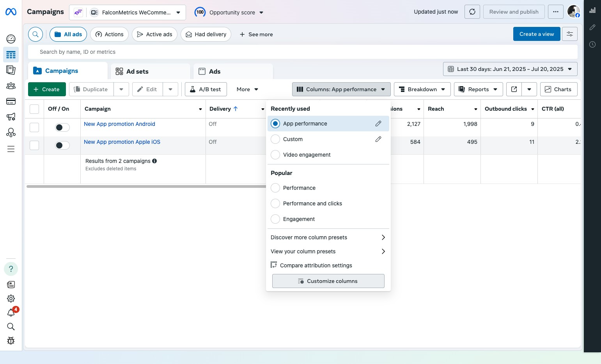Check the New App promotion Apple iOS checkbox
This screenshot has width=601, height=364.
(x=34, y=145)
